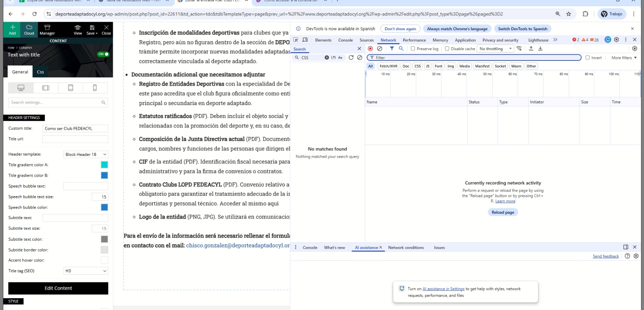Enable Preserve log checkbox

(413, 49)
